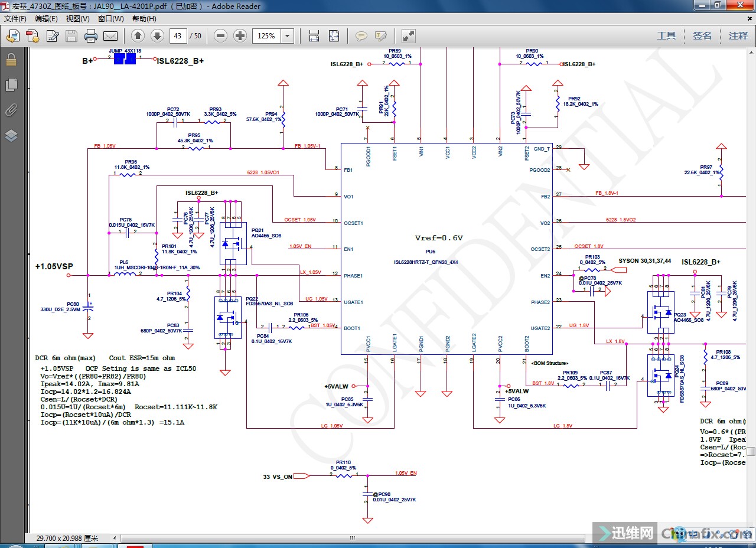Open the 窗口(W) menu
This screenshot has width=756, height=548.
[x=110, y=18]
